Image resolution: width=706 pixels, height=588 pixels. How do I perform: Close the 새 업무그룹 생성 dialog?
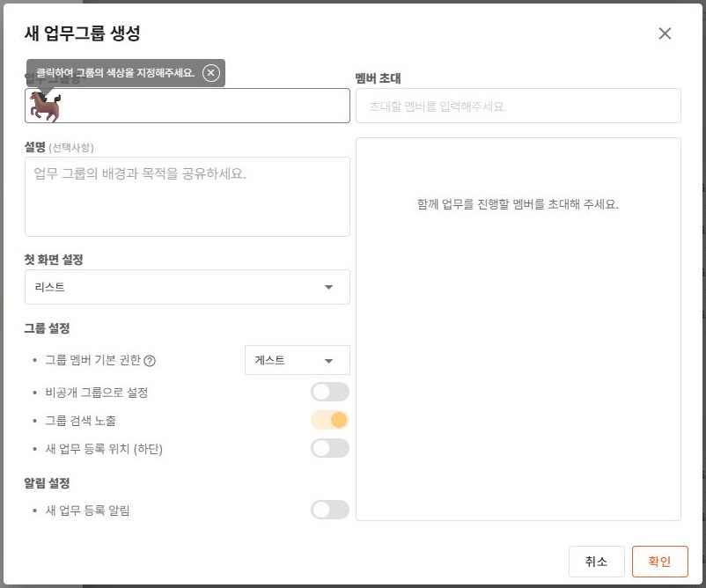(665, 33)
